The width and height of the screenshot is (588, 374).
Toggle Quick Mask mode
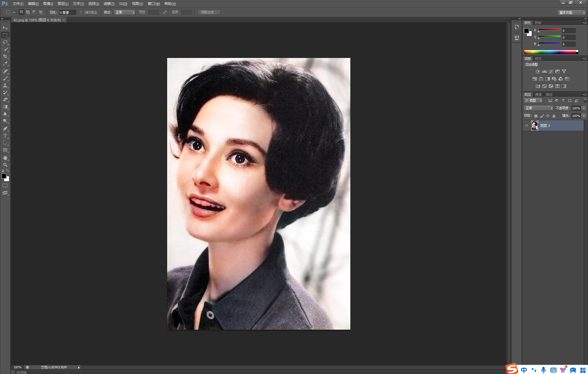[x=5, y=186]
